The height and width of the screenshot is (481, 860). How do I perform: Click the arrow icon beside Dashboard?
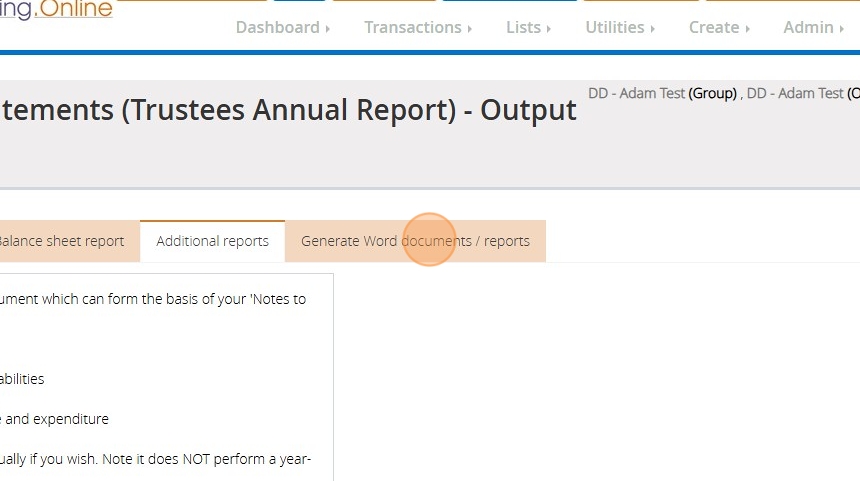[328, 29]
